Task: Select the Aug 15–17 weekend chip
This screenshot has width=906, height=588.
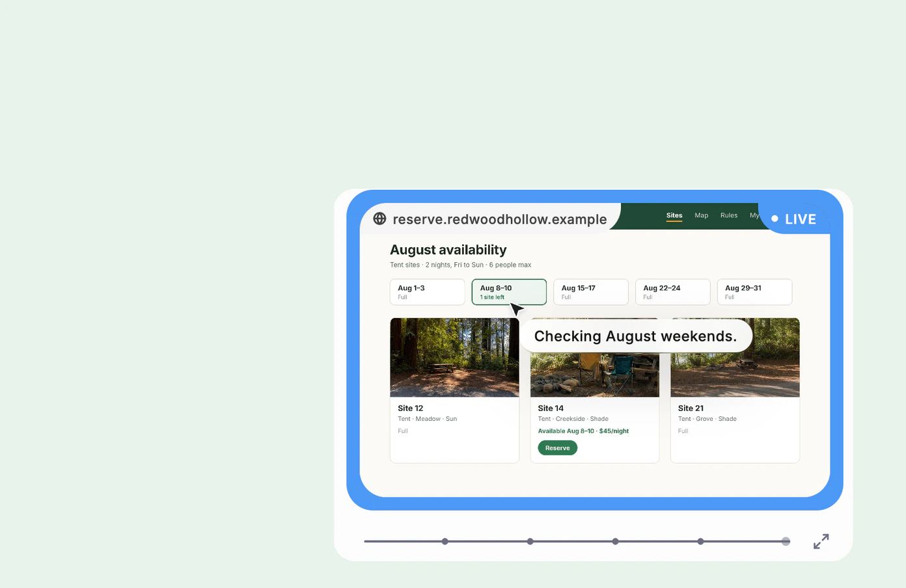Action: point(591,292)
